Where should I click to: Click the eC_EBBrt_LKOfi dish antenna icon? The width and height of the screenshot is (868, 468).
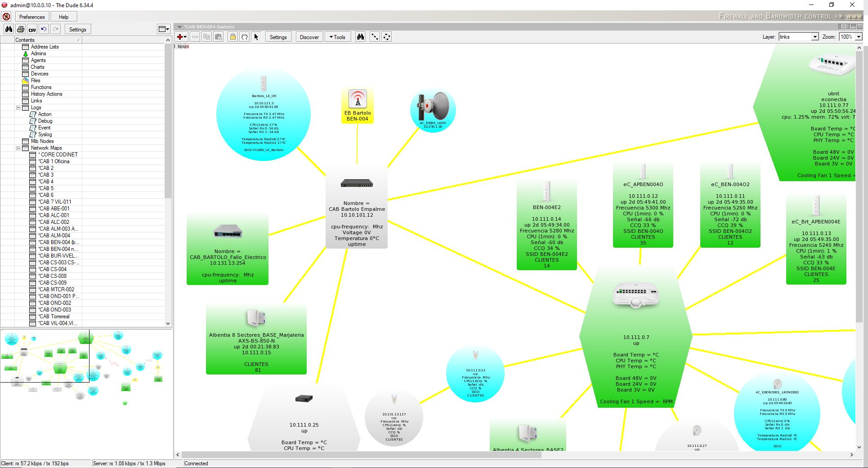pos(433,107)
